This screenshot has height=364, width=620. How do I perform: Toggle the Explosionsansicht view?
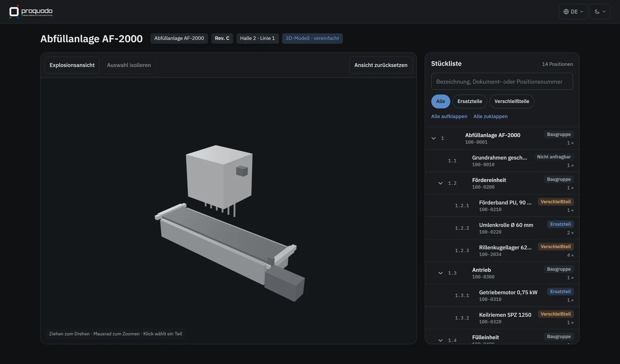(72, 65)
